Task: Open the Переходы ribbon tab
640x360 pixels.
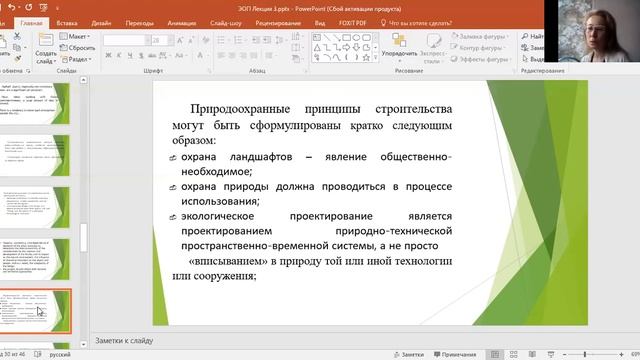Action: pos(139,23)
